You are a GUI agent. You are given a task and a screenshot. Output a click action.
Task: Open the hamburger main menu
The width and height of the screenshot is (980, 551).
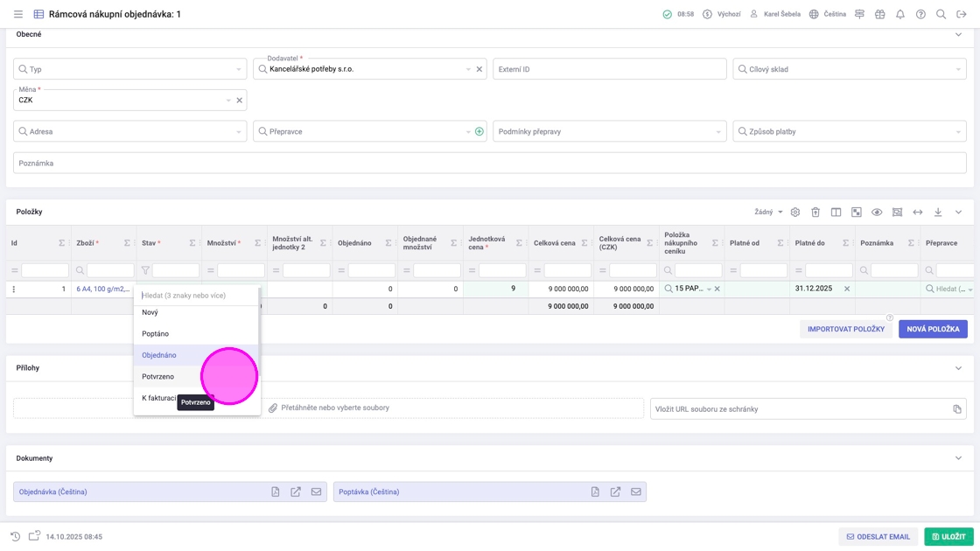click(x=18, y=14)
